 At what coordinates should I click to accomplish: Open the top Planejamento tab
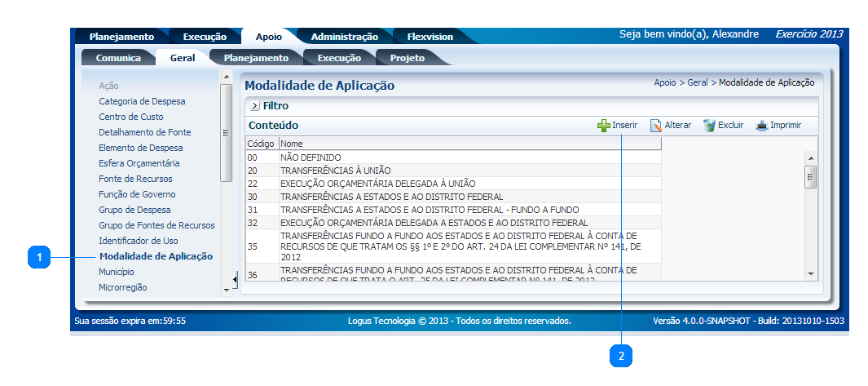click(x=121, y=37)
